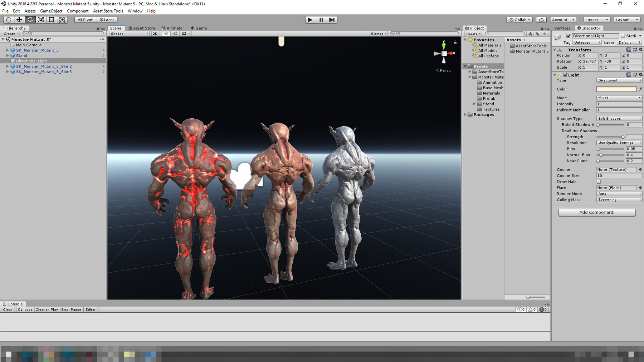Screen dimensions: 644x362
Task: Select the Scale tool
Action: point(41,20)
